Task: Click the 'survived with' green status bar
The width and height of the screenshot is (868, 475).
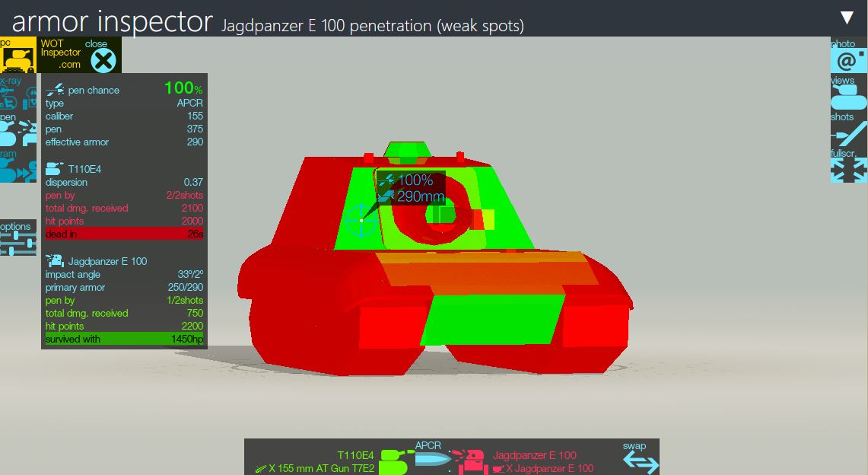Action: click(x=124, y=339)
